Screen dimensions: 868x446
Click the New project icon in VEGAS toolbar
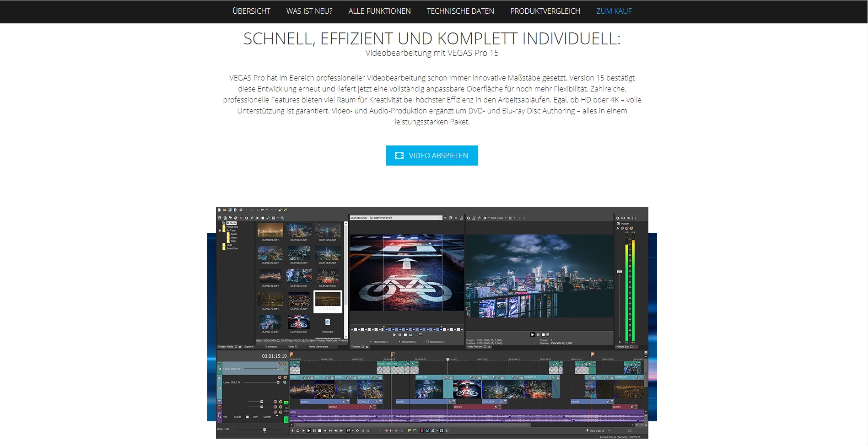(219, 210)
